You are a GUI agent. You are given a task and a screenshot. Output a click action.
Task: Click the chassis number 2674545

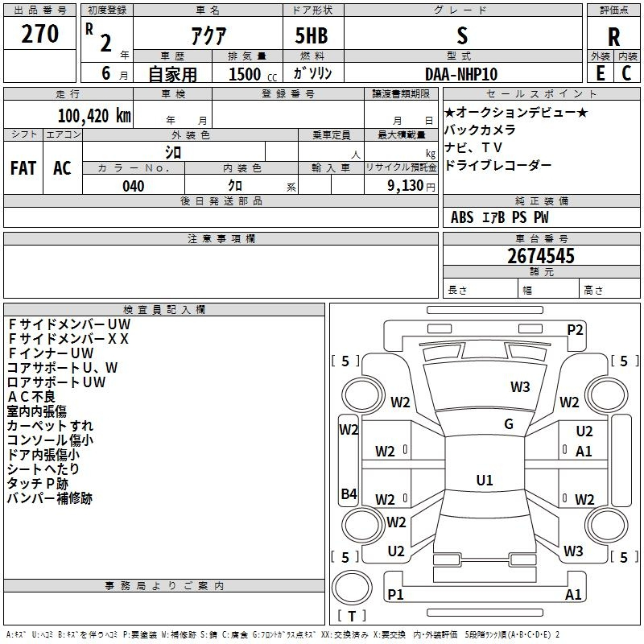pyautogui.click(x=541, y=256)
